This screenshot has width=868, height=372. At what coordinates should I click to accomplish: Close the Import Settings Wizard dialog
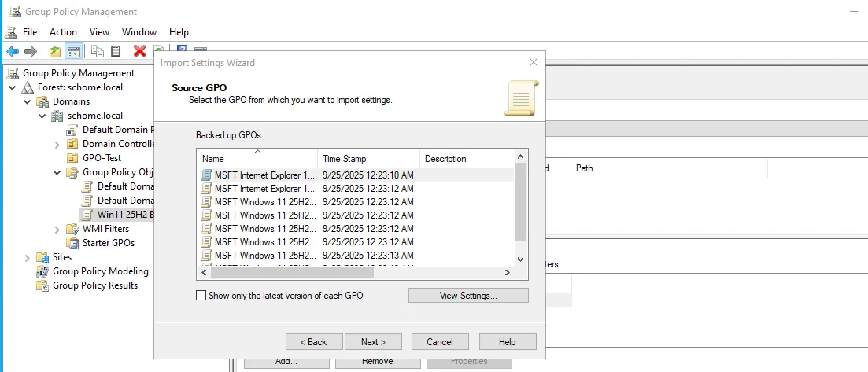(x=533, y=63)
